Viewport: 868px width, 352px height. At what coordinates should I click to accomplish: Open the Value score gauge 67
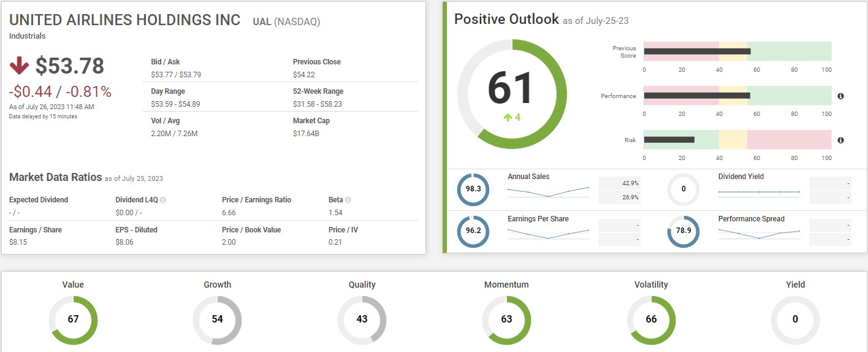[x=73, y=319]
